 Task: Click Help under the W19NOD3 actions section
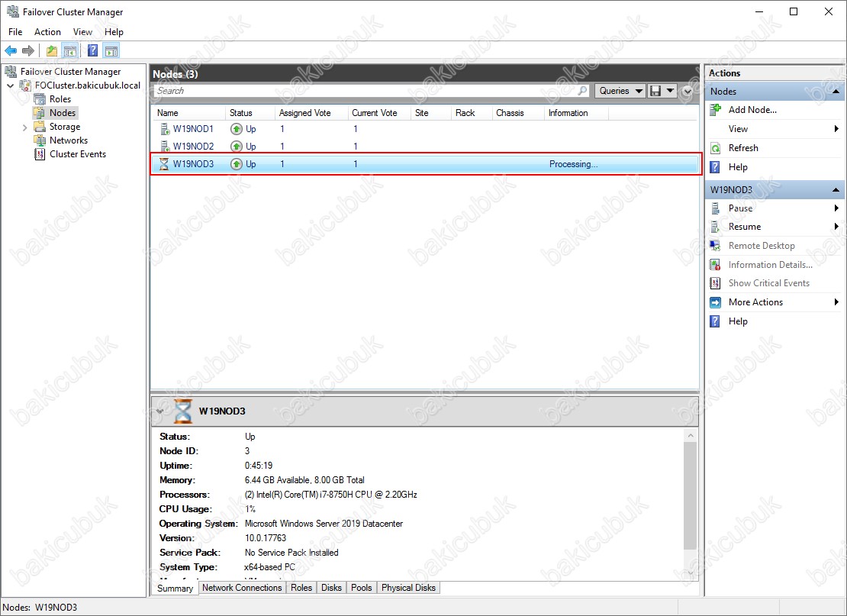pos(738,321)
